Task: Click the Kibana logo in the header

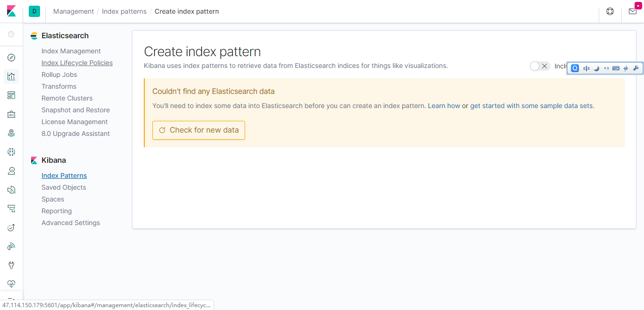Action: pyautogui.click(x=11, y=11)
